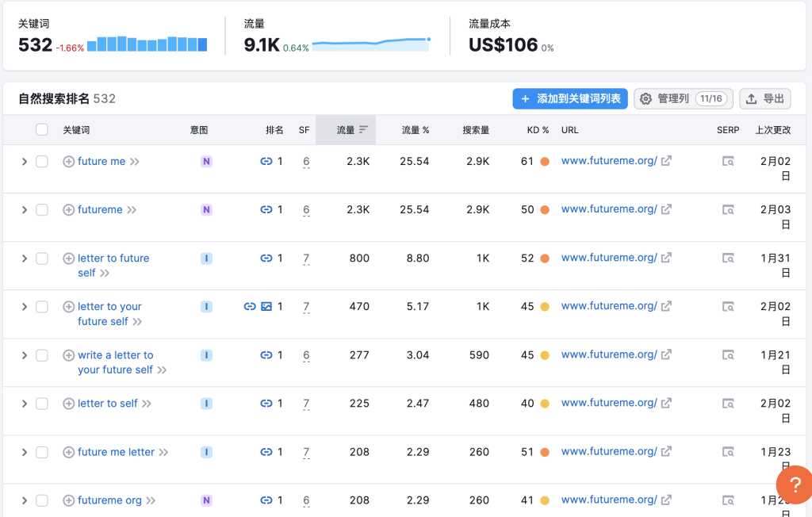Open SERP snapshot for future me row

click(728, 161)
